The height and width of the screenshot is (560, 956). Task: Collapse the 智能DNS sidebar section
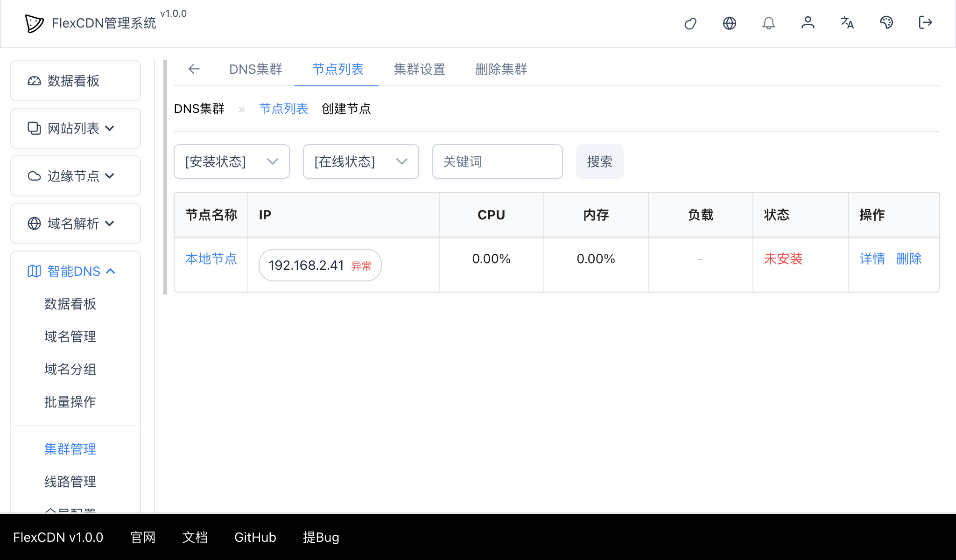point(72,271)
